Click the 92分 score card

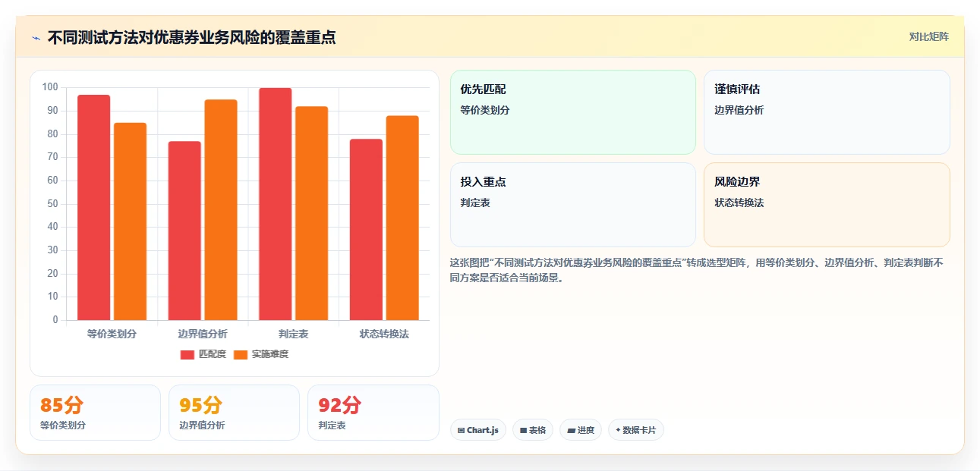pyautogui.click(x=373, y=413)
